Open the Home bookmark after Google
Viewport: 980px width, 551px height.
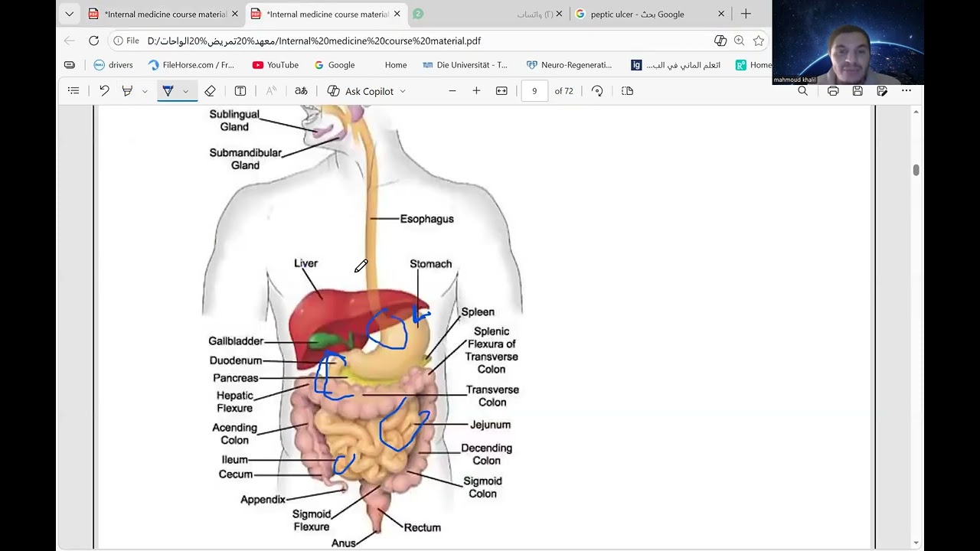396,65
